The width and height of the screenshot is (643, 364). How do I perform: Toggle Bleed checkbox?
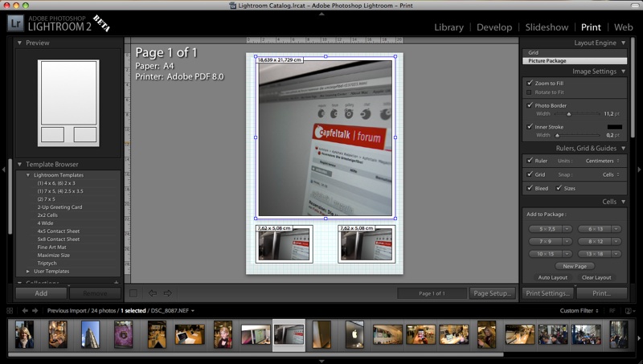pyautogui.click(x=530, y=188)
